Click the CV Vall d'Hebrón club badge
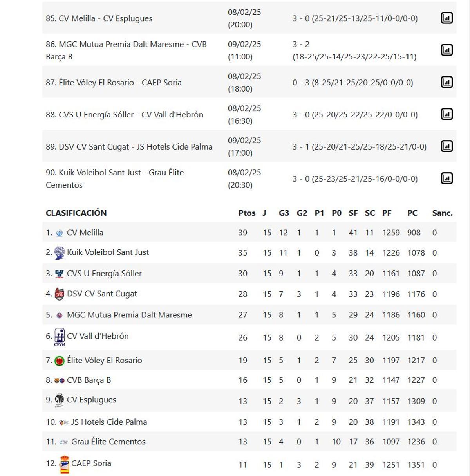The width and height of the screenshot is (470, 476). point(59,335)
